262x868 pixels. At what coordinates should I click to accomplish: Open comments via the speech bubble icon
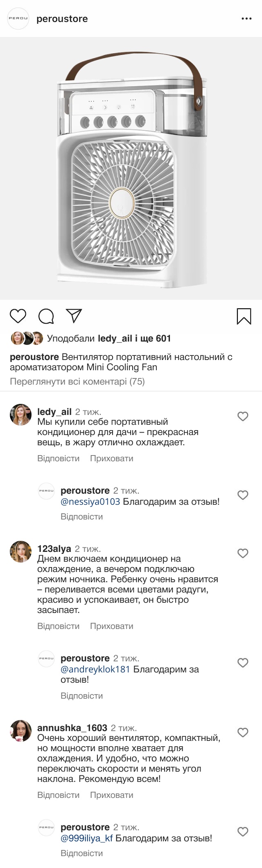46,316
